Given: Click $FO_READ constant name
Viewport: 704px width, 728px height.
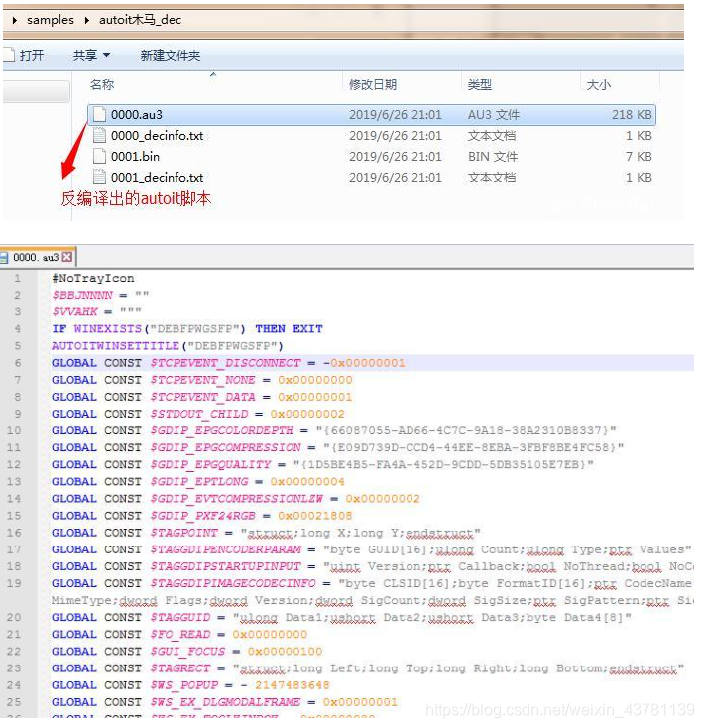Looking at the screenshot, I should (x=180, y=635).
